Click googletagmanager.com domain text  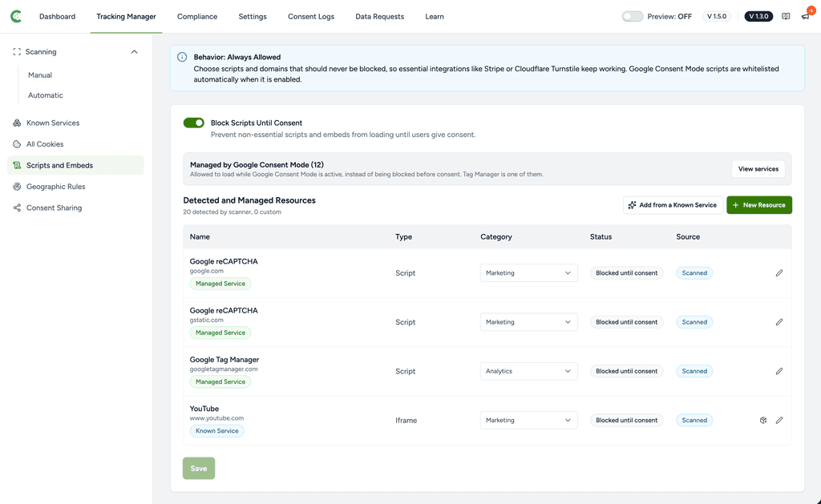click(x=224, y=369)
